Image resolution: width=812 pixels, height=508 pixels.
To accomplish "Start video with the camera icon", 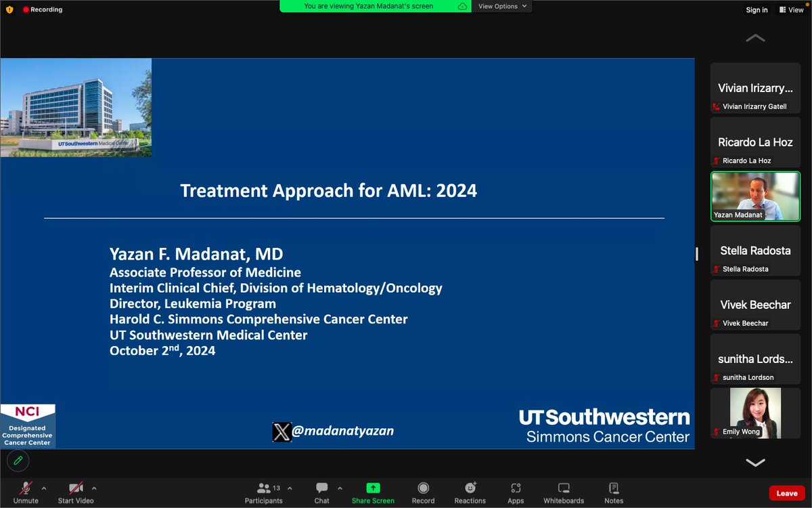I will pos(76,488).
